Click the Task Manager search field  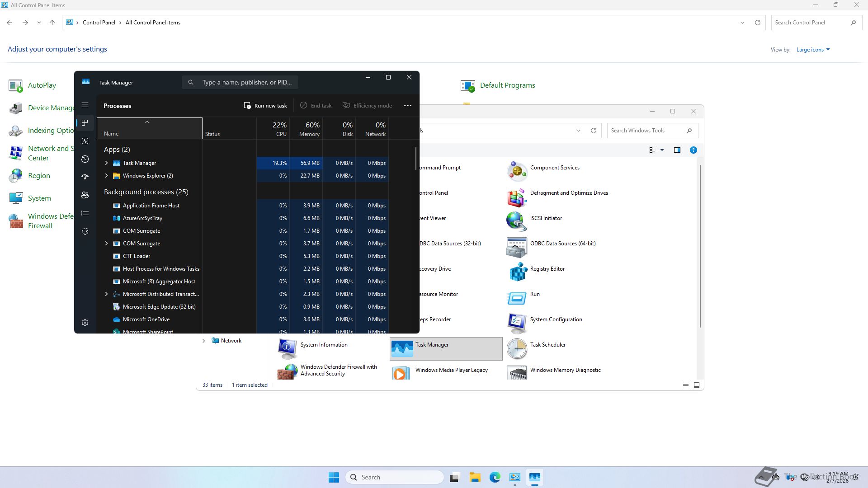(x=246, y=82)
